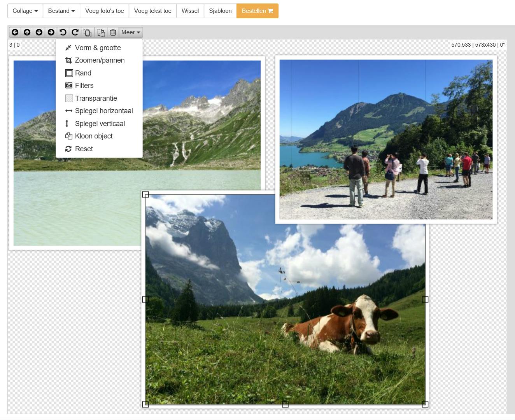Select Zoomen/pannen menu entry
This screenshot has width=515, height=420.
[99, 60]
